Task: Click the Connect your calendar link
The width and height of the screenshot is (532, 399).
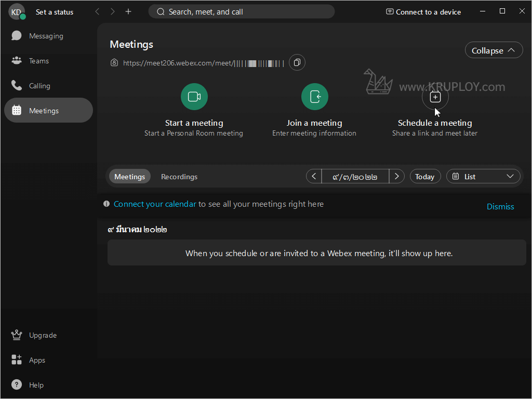Action: [x=155, y=204]
